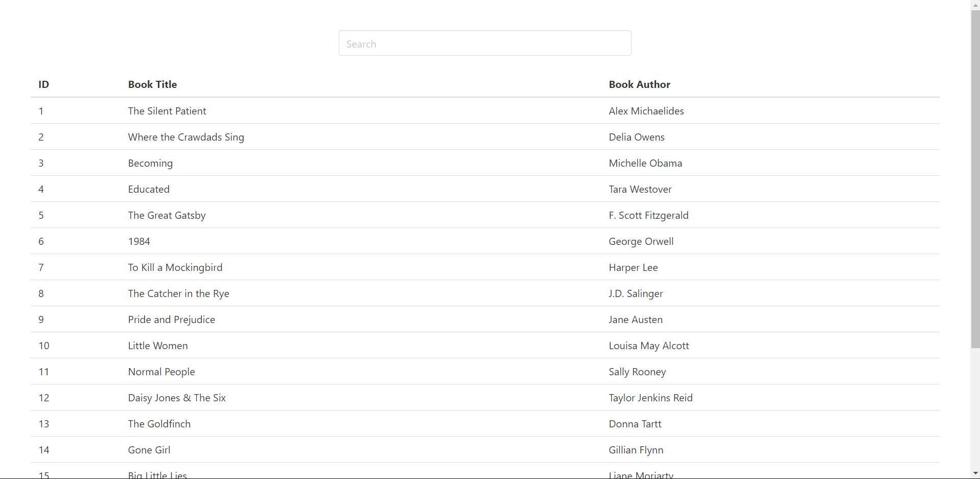The height and width of the screenshot is (479, 980).
Task: Select the title The Goldfinch
Action: pyautogui.click(x=159, y=424)
